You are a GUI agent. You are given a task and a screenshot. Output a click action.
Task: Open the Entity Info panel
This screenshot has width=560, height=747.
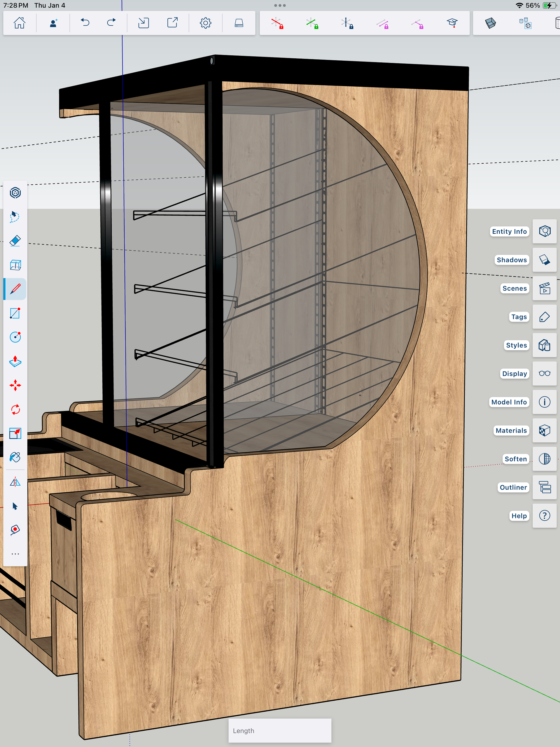pyautogui.click(x=544, y=231)
